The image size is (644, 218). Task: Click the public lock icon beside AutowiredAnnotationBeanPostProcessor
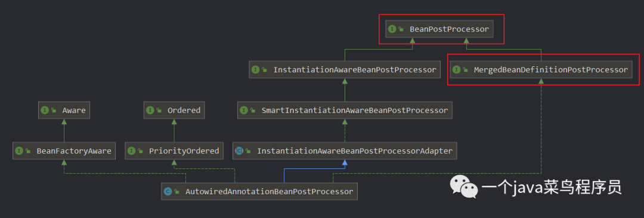pyautogui.click(x=177, y=191)
